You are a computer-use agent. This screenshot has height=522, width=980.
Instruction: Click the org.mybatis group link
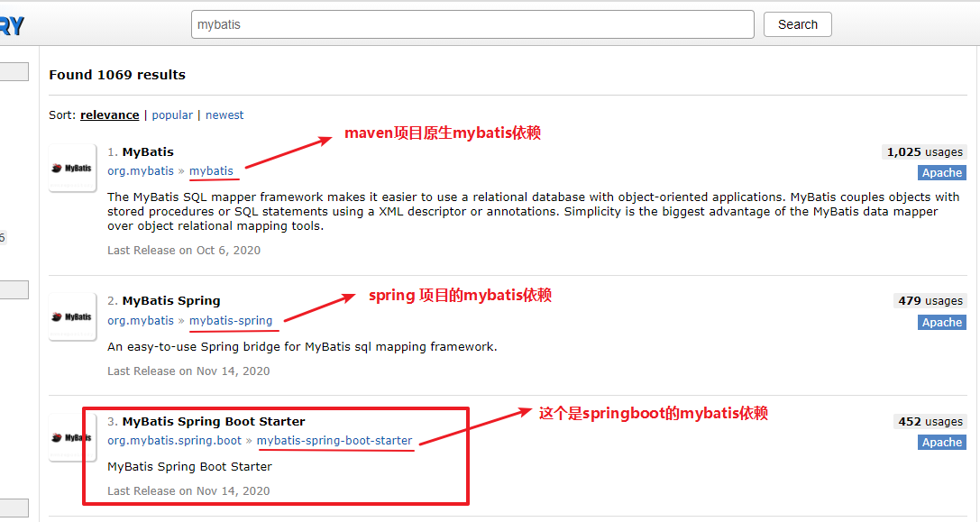(141, 170)
